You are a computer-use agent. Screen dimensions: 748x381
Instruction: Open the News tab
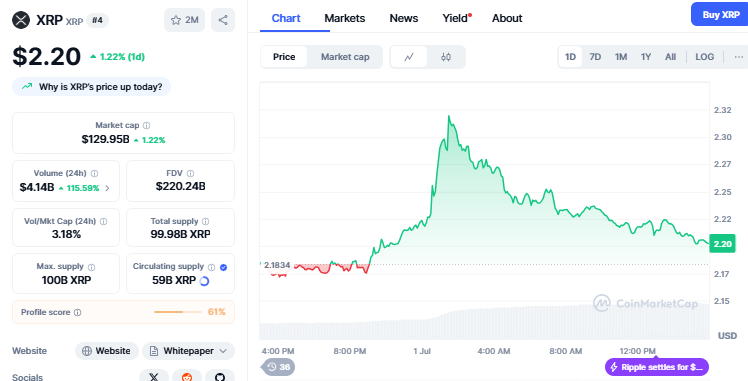pos(404,19)
